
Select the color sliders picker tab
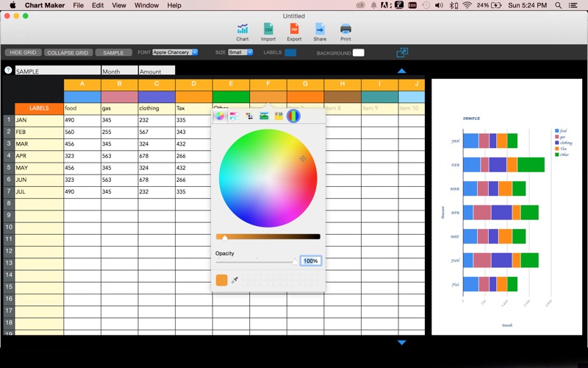tap(234, 116)
